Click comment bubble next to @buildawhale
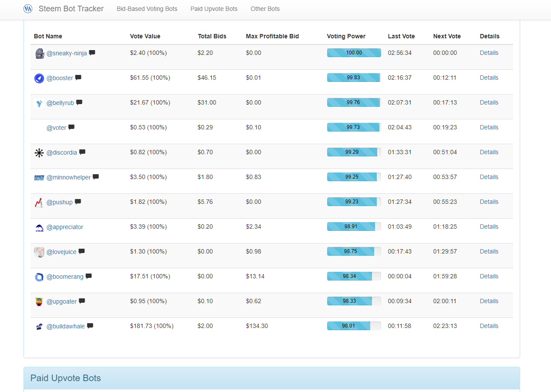 coord(90,326)
